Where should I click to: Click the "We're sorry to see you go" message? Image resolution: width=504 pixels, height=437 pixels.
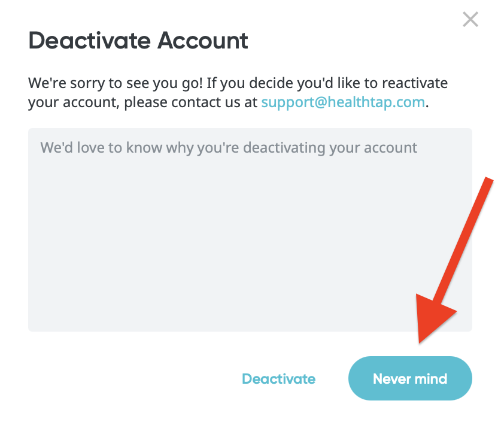(238, 83)
